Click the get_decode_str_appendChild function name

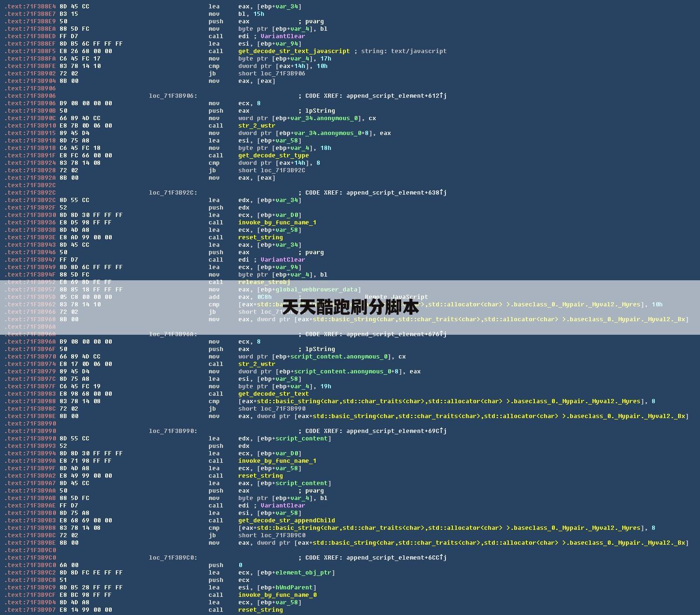coord(286,520)
